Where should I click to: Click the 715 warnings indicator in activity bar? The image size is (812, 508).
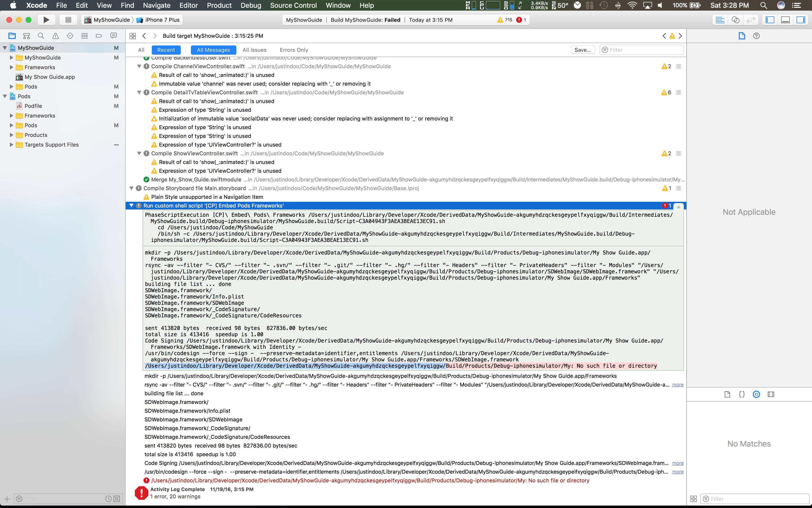coord(505,20)
